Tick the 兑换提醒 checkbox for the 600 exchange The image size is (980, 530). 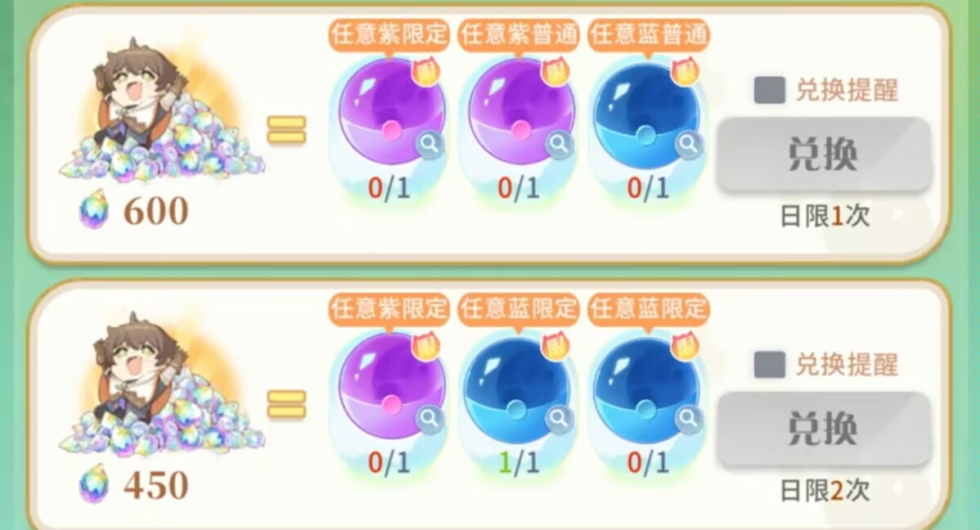click(770, 91)
